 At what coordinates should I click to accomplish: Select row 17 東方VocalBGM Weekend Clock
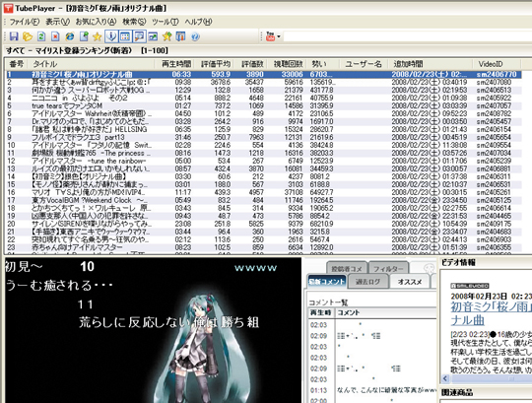[263, 200]
